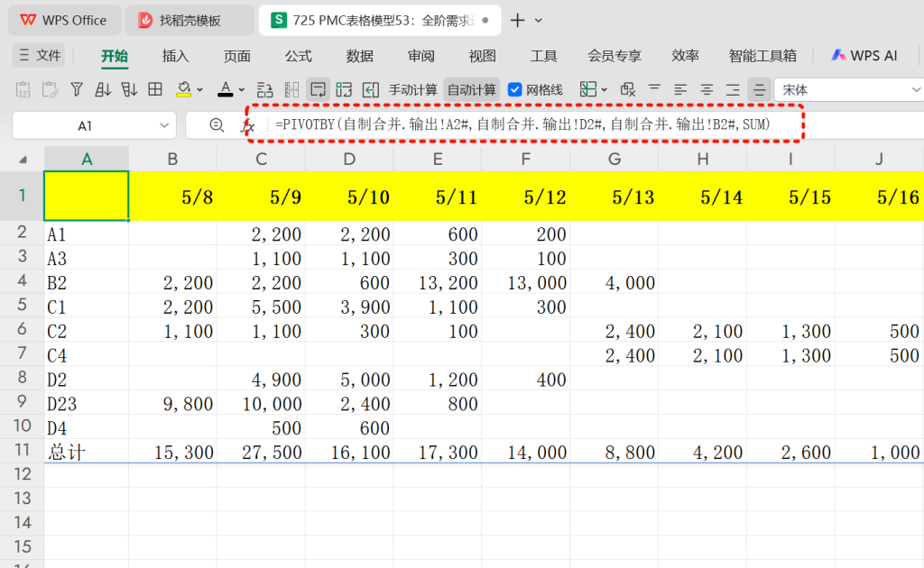Image resolution: width=924 pixels, height=568 pixels.
Task: Click the paste-format clipboard icon
Action: pyautogui.click(x=51, y=90)
